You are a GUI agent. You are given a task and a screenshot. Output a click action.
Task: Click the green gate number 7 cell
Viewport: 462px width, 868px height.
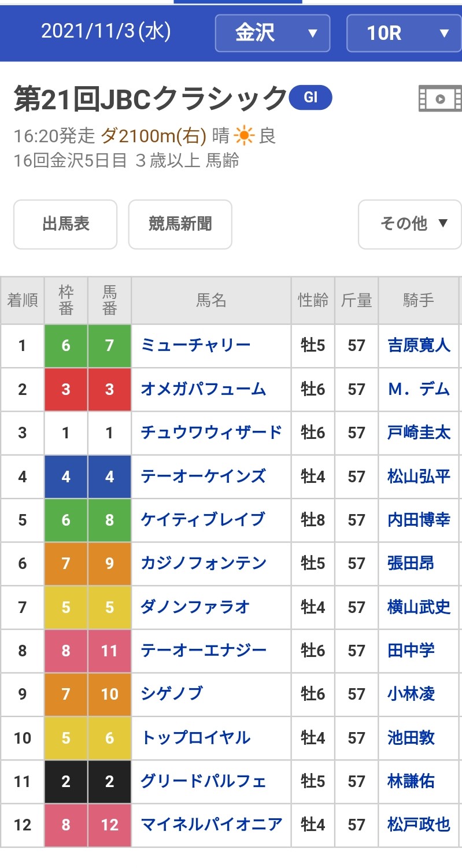pyautogui.click(x=109, y=346)
